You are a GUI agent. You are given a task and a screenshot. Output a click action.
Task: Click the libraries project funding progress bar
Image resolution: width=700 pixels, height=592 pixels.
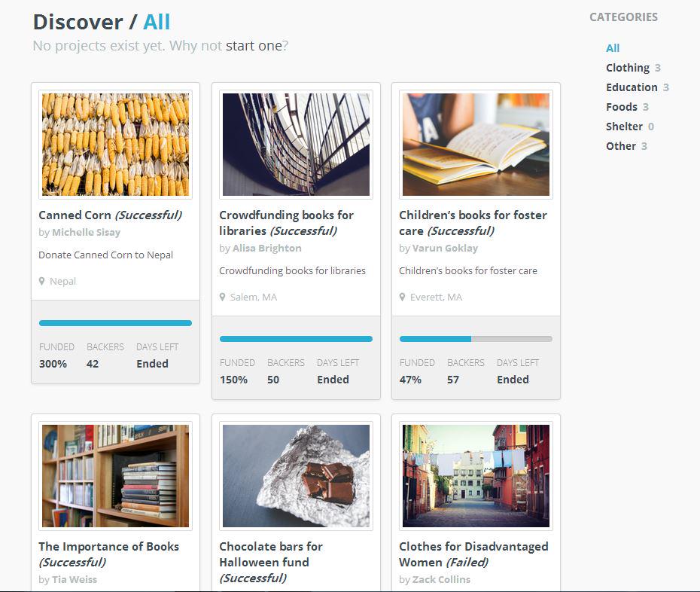296,339
